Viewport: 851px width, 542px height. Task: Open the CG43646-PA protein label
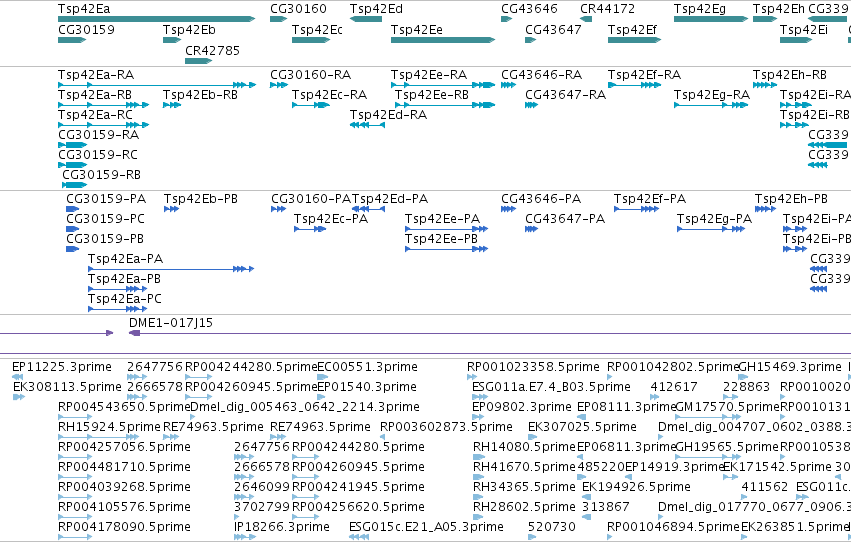click(541, 199)
